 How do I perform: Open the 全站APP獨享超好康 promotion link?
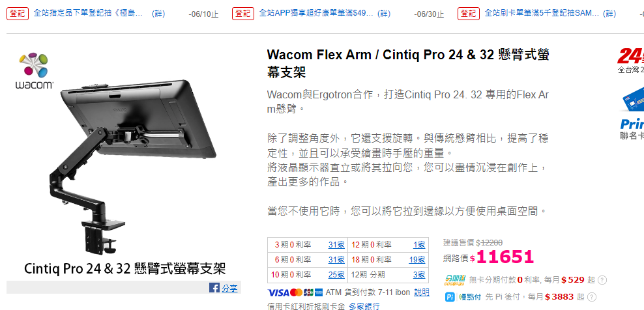(x=316, y=14)
